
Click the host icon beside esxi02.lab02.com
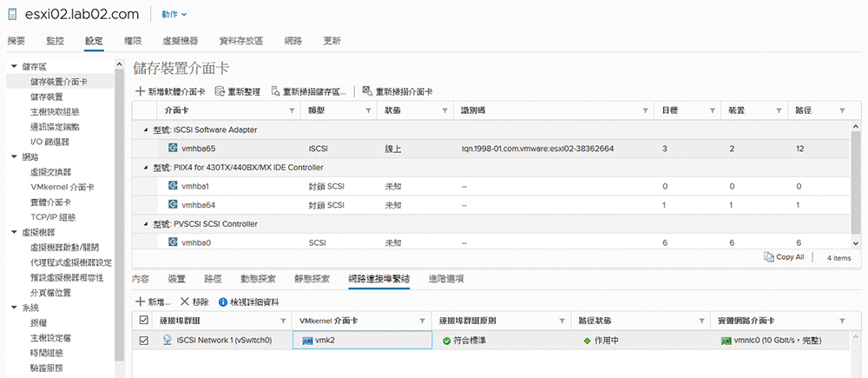point(13,15)
